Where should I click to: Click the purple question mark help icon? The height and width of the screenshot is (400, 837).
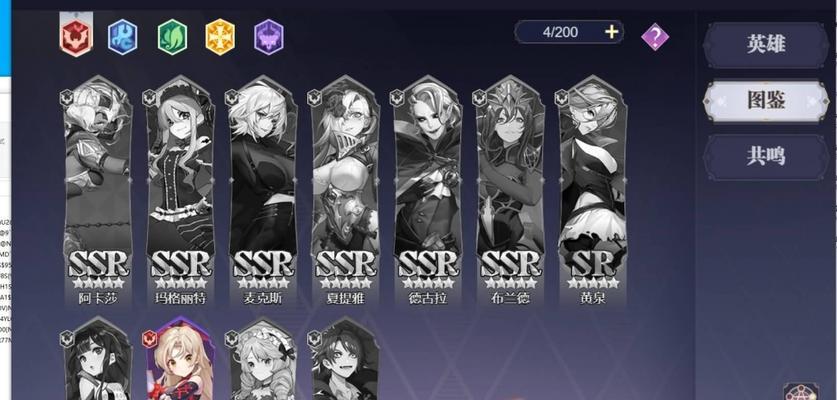pos(655,37)
